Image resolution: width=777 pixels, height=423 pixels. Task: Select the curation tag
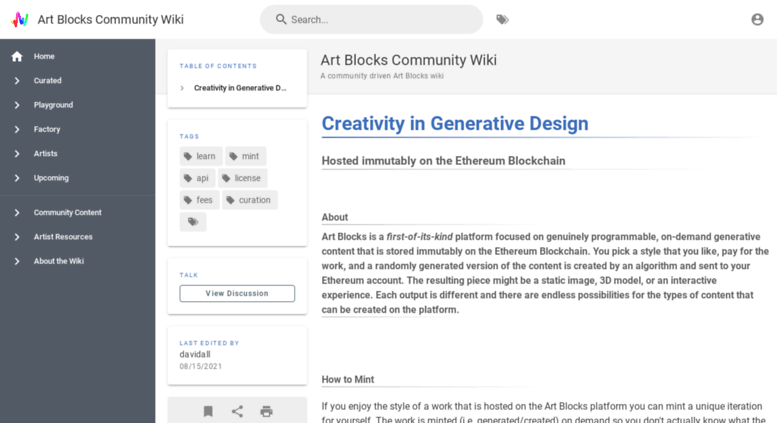pos(250,200)
